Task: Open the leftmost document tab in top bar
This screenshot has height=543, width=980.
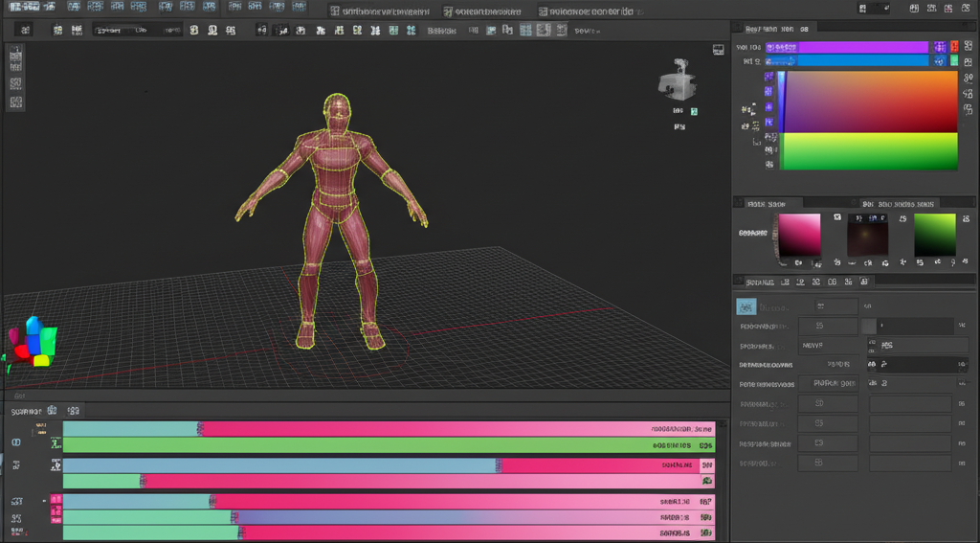Action: click(x=379, y=11)
